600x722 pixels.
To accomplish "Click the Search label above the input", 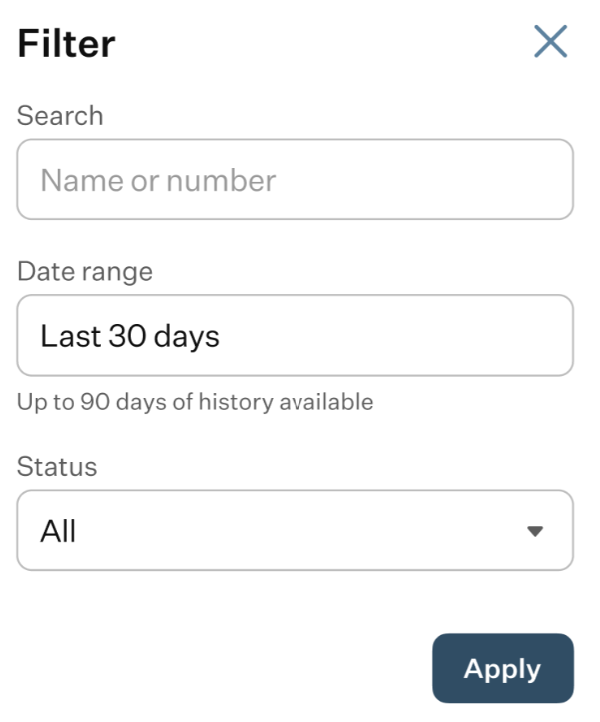I will click(60, 115).
